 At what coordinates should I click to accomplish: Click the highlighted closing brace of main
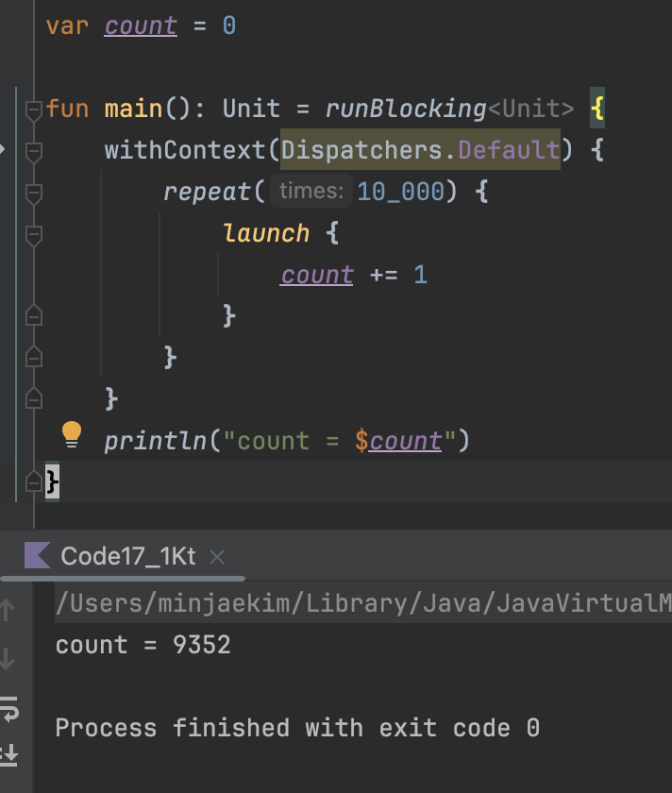tap(52, 481)
